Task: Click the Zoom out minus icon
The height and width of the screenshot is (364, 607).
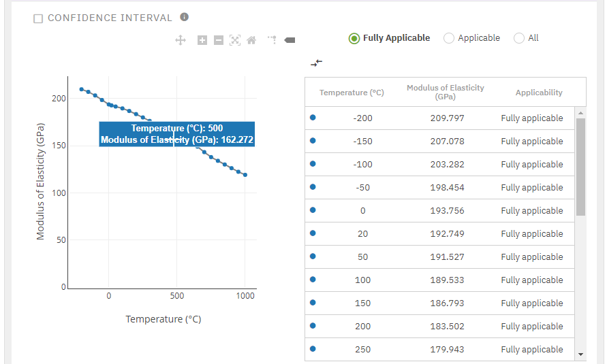Action: pyautogui.click(x=219, y=40)
